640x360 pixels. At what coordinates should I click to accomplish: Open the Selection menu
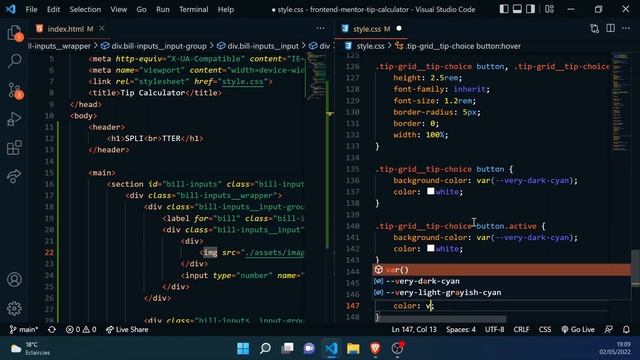(x=85, y=9)
